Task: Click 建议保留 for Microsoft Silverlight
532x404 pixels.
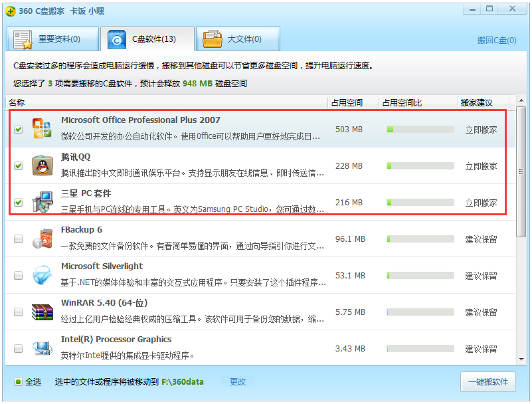Action: pyautogui.click(x=481, y=276)
